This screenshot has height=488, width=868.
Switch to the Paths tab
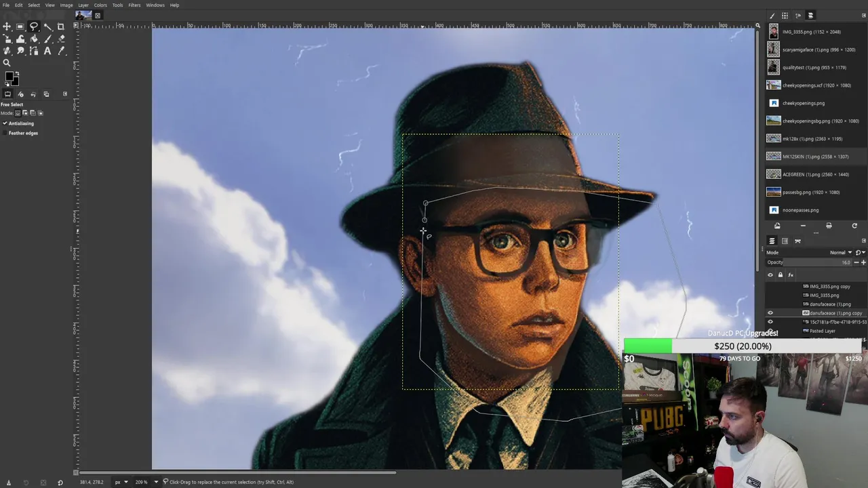tap(797, 241)
